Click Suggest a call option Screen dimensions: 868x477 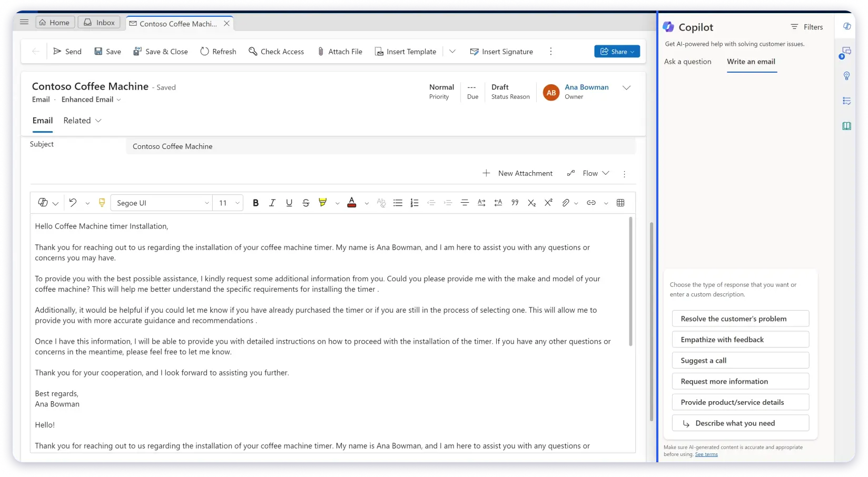(x=741, y=360)
